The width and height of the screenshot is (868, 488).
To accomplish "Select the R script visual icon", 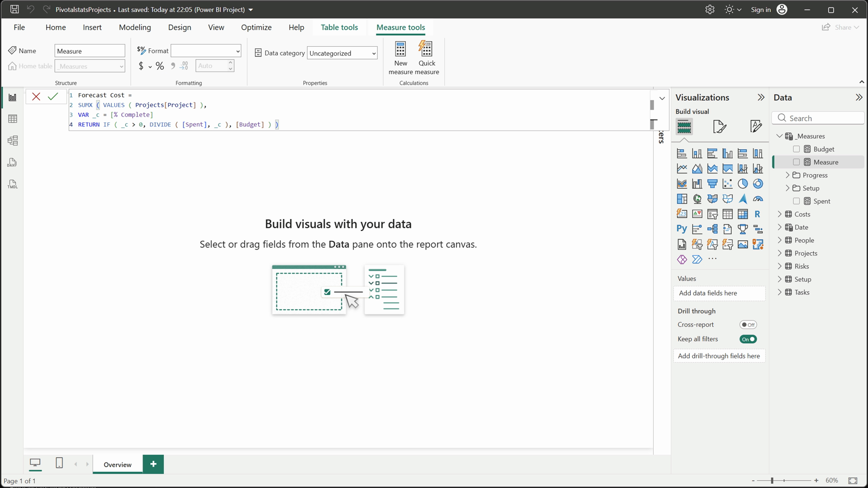I will (x=758, y=214).
